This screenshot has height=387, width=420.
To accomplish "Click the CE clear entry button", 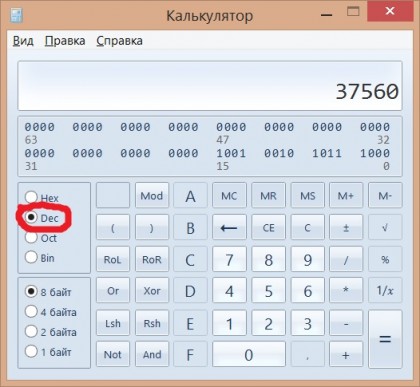I will pos(268,227).
